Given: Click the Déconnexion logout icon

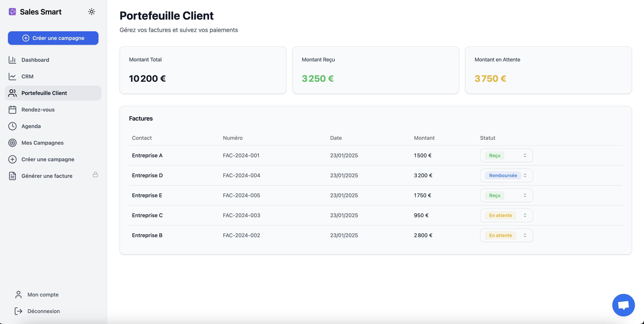Looking at the screenshot, I should (x=18, y=311).
